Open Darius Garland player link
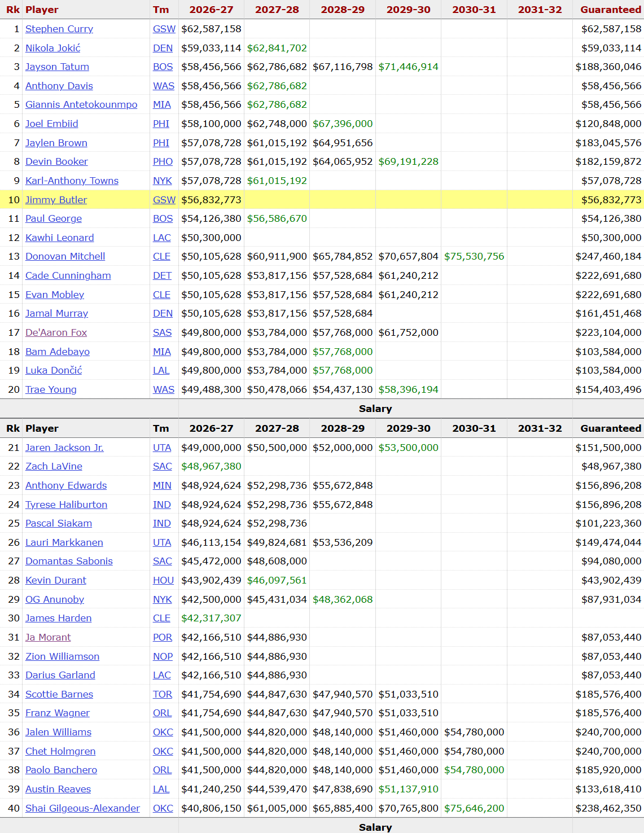 coord(60,675)
